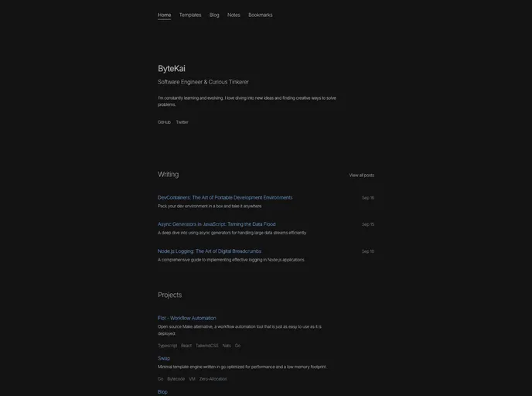Viewport: 532px width, 396px height.
Task: Open the Home navigation tab
Action: tap(164, 15)
